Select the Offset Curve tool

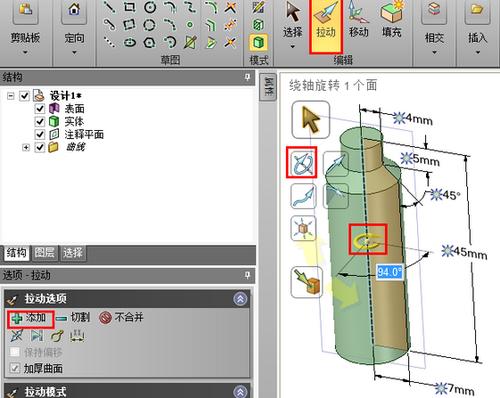(x=211, y=25)
